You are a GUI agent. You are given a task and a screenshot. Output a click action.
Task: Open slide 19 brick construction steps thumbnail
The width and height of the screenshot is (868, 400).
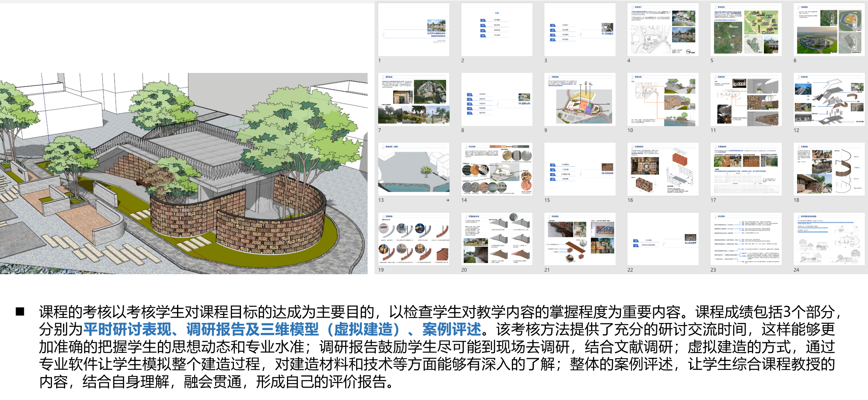[x=414, y=239]
